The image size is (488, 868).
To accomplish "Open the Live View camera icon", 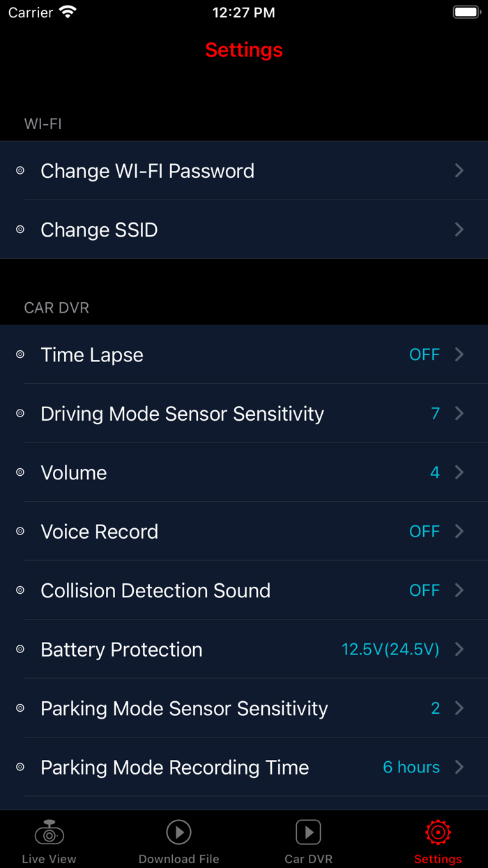I will coord(49,832).
